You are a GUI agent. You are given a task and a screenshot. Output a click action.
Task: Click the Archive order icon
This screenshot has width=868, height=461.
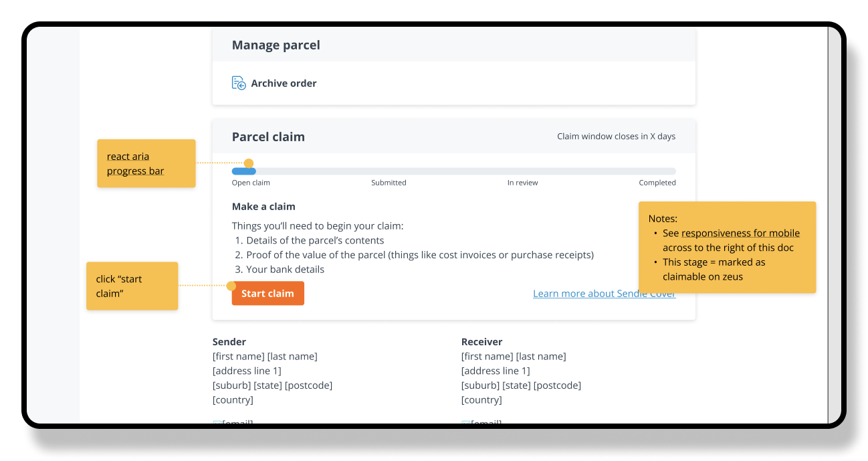[239, 83]
